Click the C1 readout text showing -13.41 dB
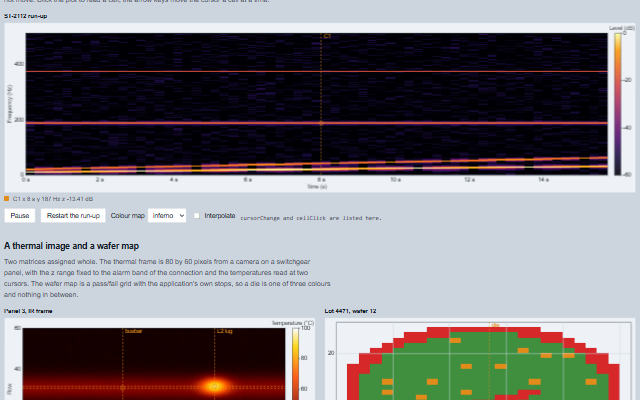Image resolution: width=640 pixels, height=400 pixels. [53, 199]
